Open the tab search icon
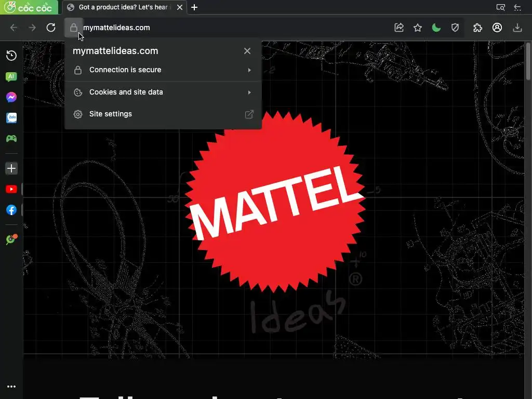Image resolution: width=532 pixels, height=399 pixels. [x=500, y=7]
